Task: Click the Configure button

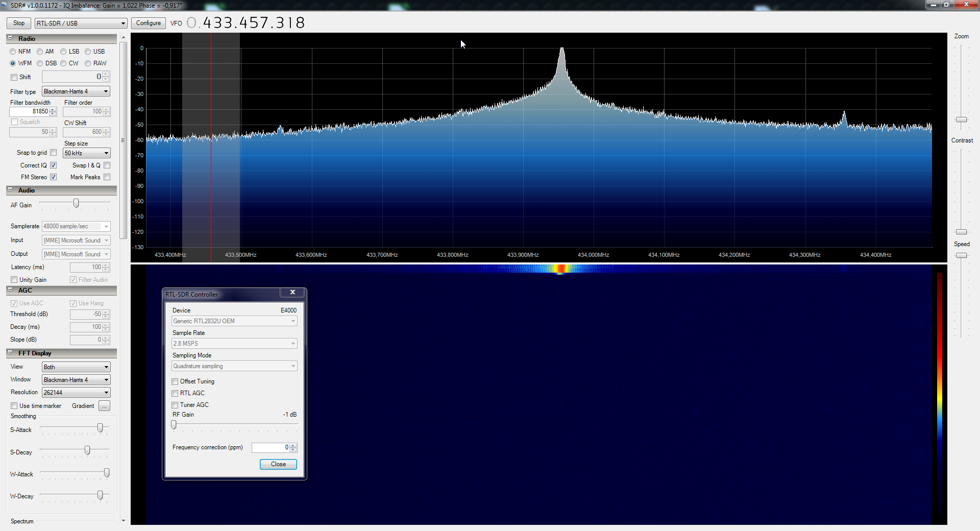Action: coord(149,23)
